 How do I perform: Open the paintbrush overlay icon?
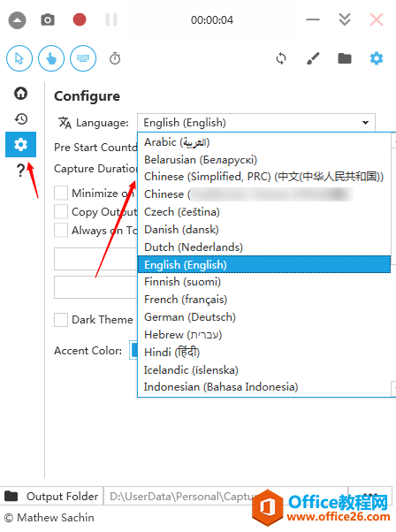point(313,58)
